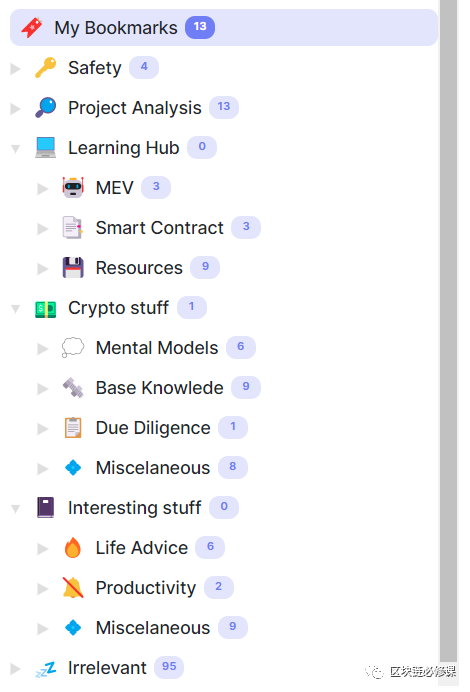Screen dimensions: 470x692
Task: Click the robot icon next to MEV
Action: (73, 188)
